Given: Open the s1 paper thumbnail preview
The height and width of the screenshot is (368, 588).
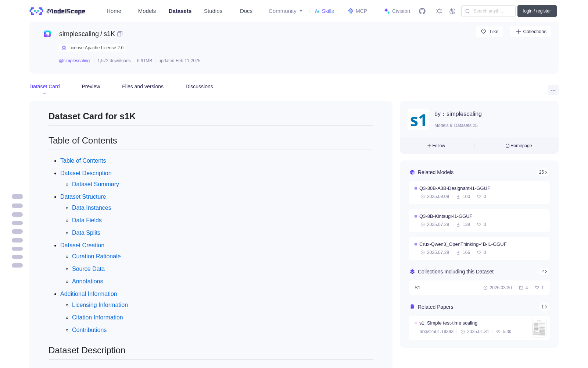Looking at the screenshot, I should 539,328.
